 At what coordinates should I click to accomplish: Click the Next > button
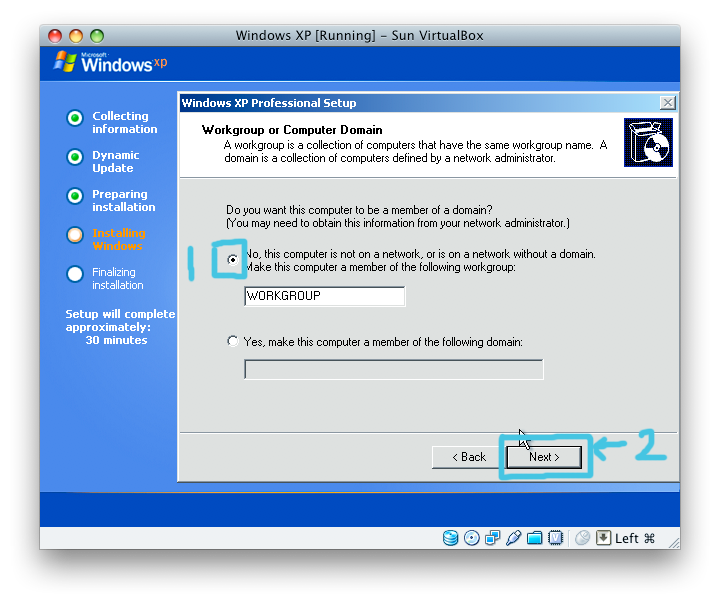pos(544,457)
